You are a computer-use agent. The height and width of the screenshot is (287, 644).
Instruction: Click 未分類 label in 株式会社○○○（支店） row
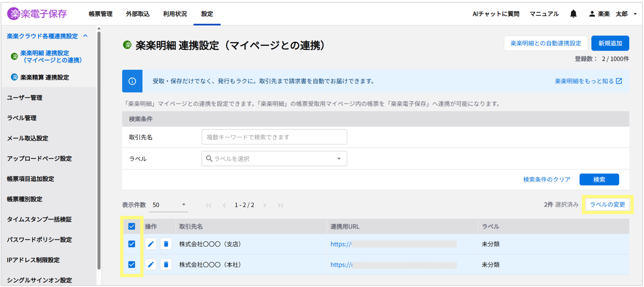491,244
